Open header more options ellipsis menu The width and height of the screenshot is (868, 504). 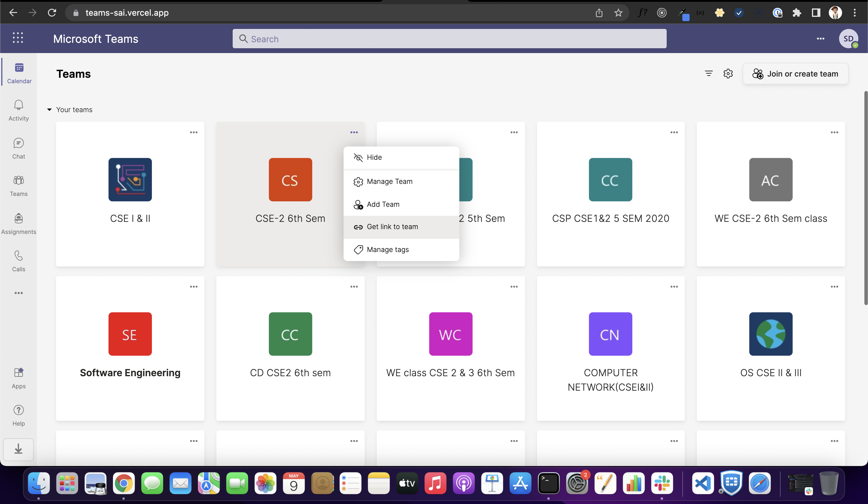820,39
